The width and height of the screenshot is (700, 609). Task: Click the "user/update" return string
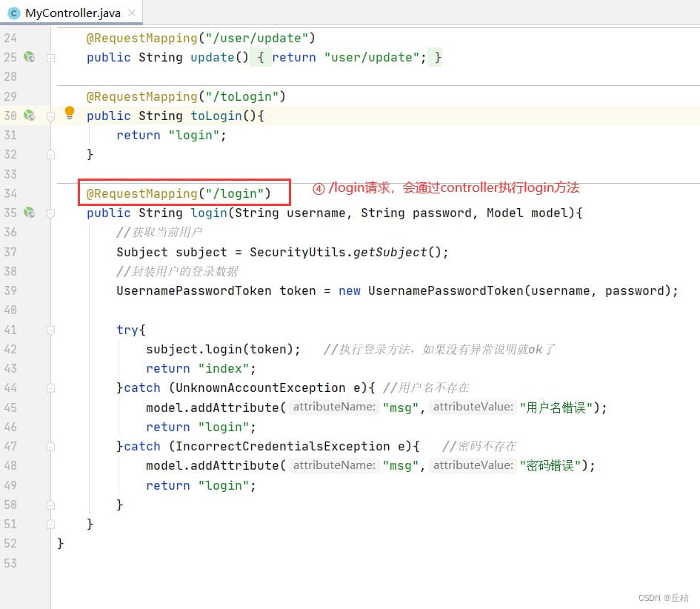pyautogui.click(x=371, y=57)
